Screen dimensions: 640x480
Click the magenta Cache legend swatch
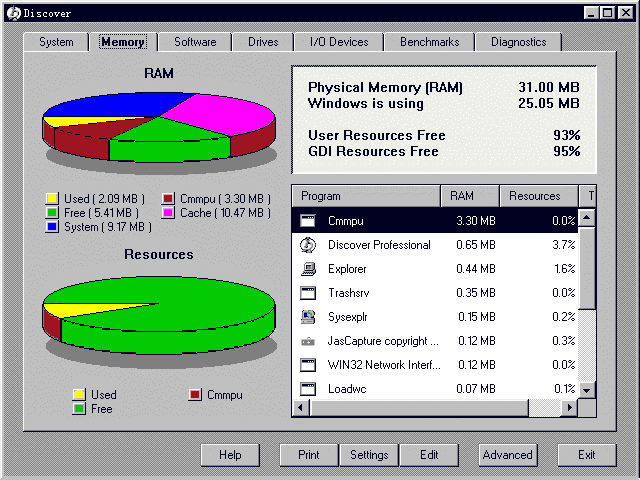pyautogui.click(x=168, y=213)
